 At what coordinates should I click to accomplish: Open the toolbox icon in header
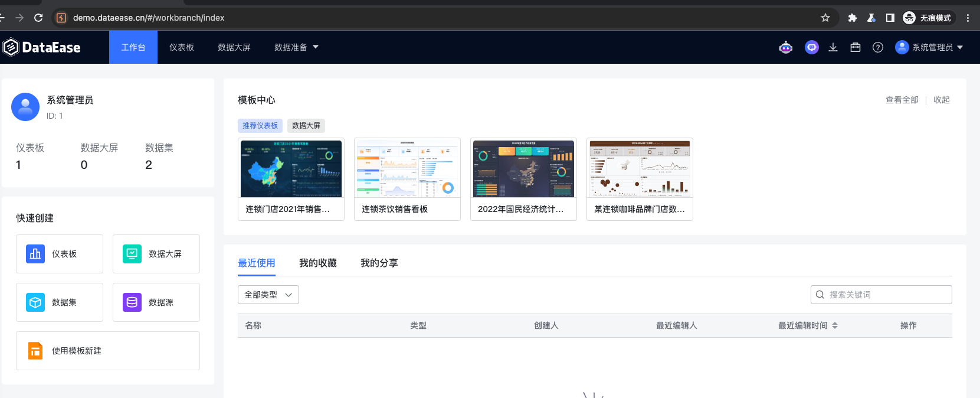click(x=856, y=48)
